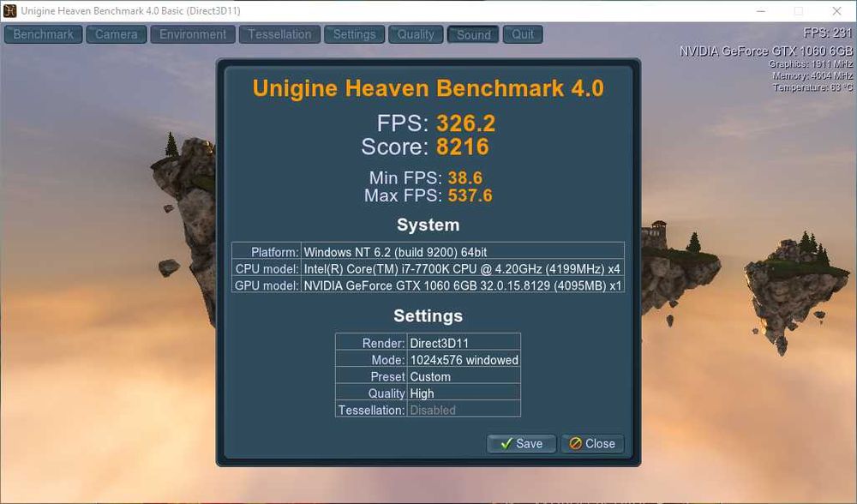The image size is (857, 504).
Task: Click the System section heading
Action: coord(428,225)
